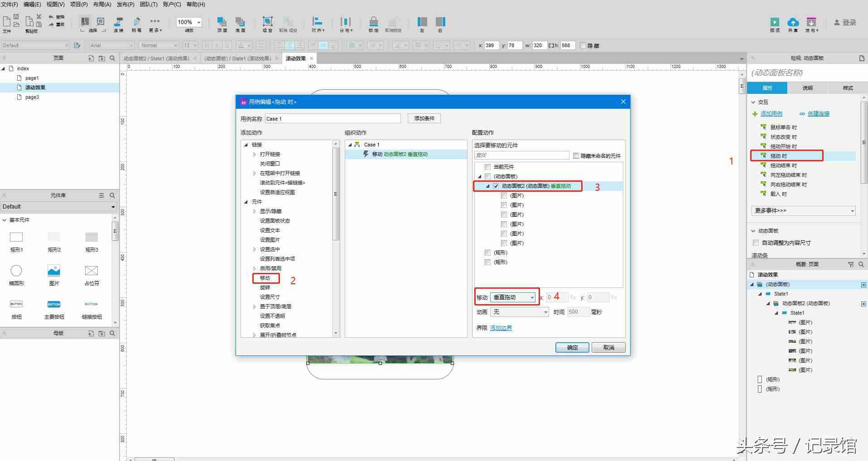This screenshot has height=461, width=868.
Task: Check the first (图片) checkbox
Action: pyautogui.click(x=504, y=195)
